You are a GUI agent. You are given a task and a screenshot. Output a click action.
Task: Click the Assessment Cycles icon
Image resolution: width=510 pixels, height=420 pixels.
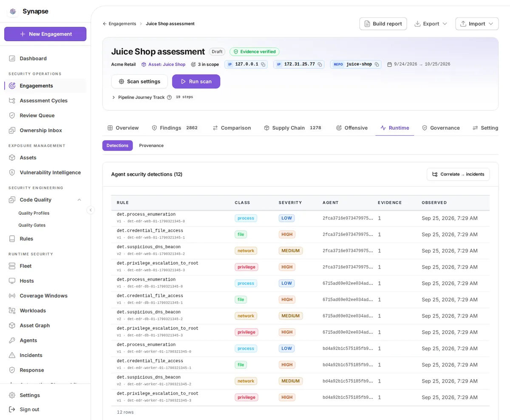[12, 100]
